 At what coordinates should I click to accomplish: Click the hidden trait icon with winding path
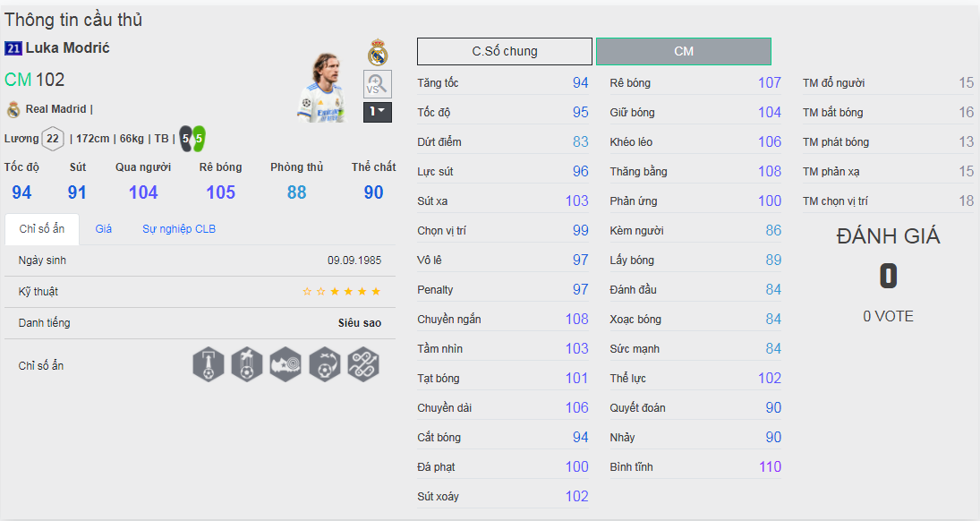363,365
